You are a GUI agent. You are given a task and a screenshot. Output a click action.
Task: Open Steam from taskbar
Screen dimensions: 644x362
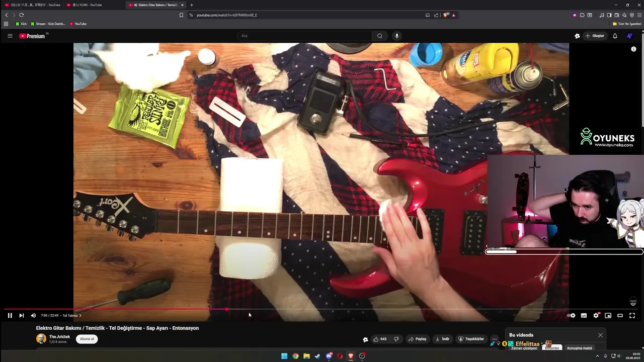click(x=317, y=356)
